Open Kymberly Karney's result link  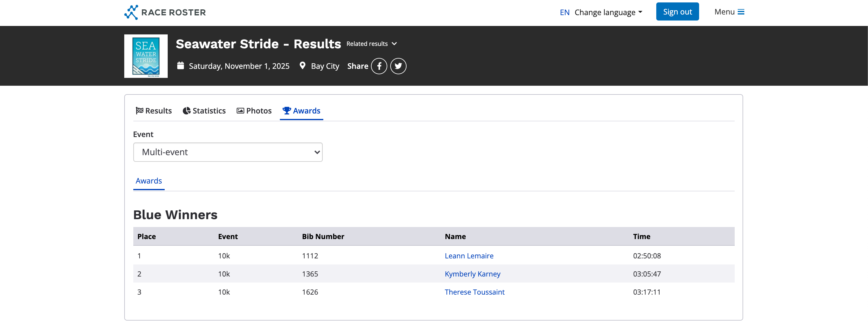[x=472, y=274]
